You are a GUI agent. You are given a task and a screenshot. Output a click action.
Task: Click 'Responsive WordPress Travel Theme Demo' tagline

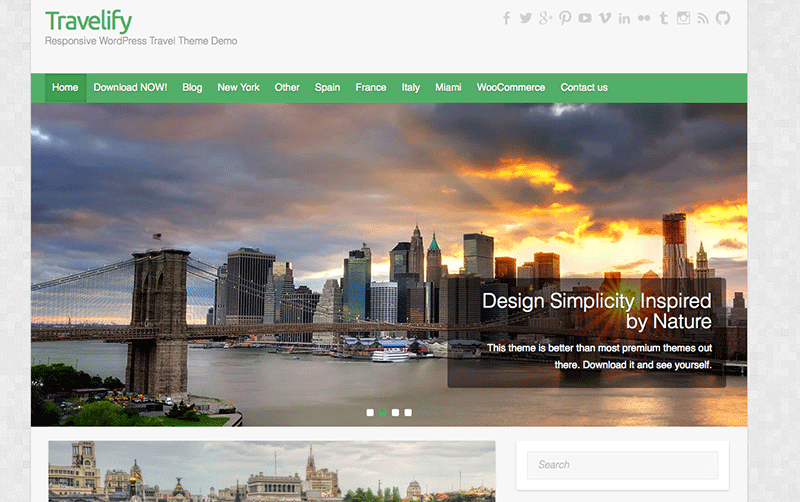[x=141, y=41]
